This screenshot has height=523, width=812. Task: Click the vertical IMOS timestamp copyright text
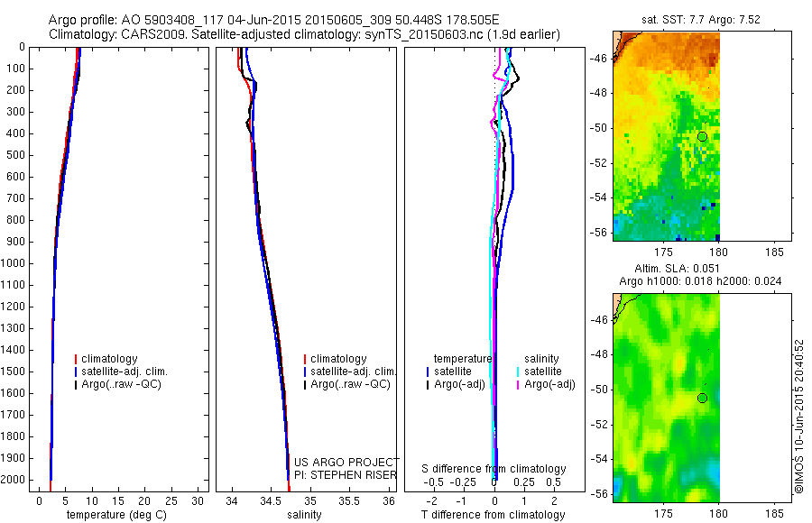point(799,416)
